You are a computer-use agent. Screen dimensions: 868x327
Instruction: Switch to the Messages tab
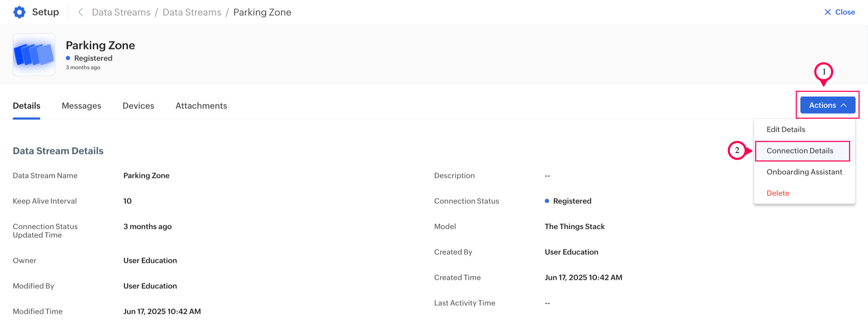coord(81,106)
